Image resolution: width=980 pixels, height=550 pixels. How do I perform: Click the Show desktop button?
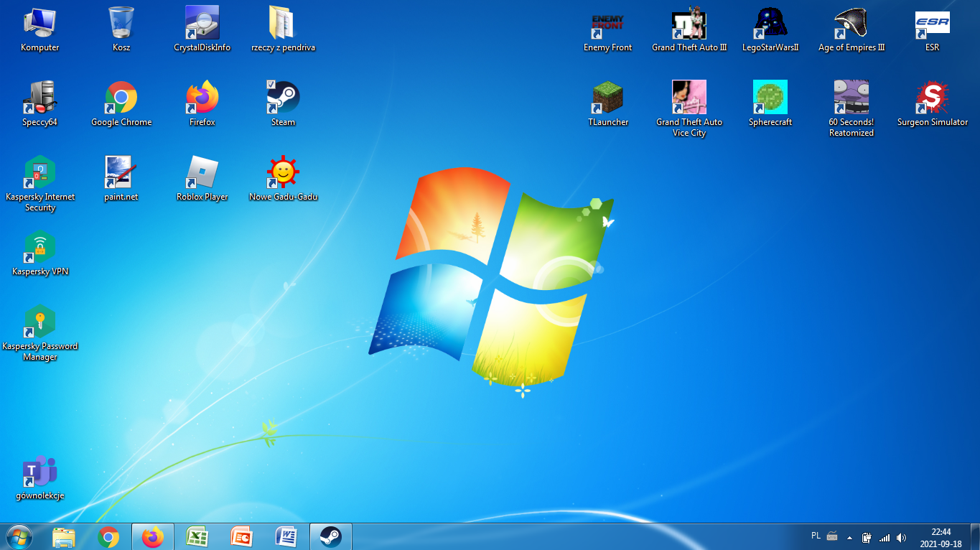[975, 537]
